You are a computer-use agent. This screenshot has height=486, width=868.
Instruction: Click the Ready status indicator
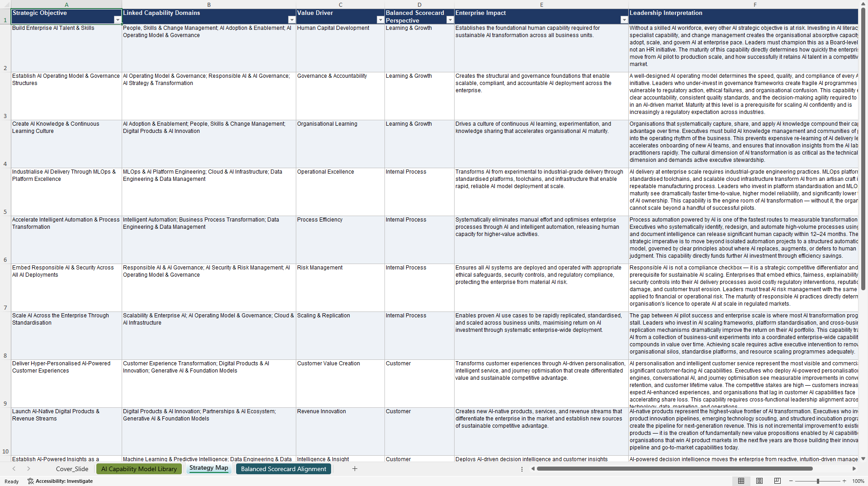pyautogui.click(x=12, y=481)
